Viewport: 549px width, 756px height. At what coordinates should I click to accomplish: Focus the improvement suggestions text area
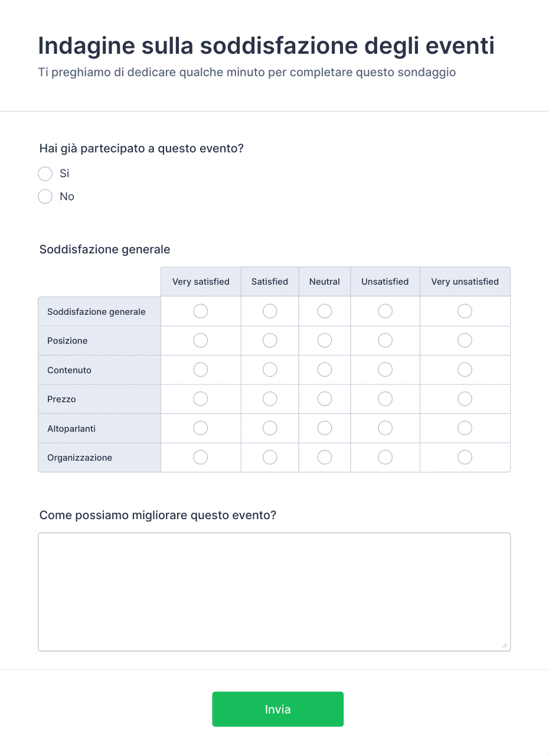click(274, 592)
